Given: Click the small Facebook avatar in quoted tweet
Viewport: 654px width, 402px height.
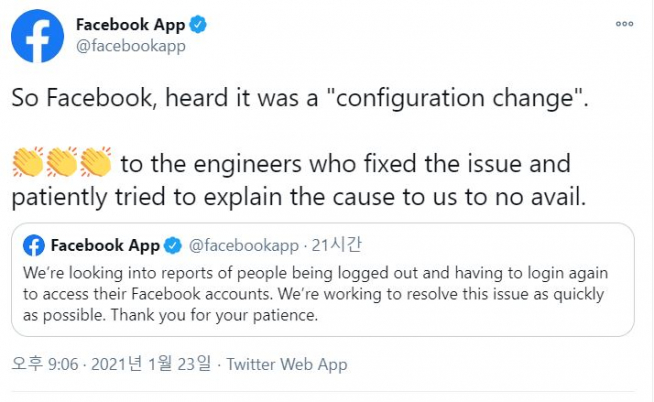Looking at the screenshot, I should point(34,245).
